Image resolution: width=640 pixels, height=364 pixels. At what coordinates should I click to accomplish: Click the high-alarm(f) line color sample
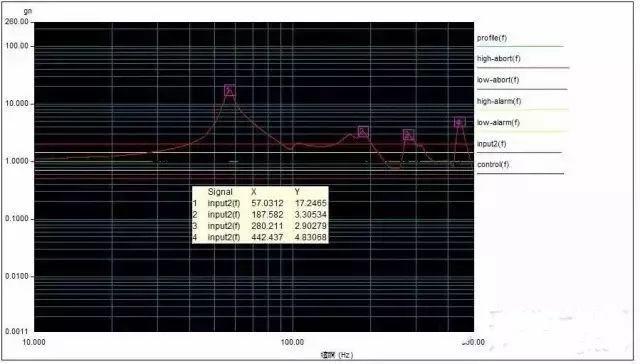click(x=523, y=110)
